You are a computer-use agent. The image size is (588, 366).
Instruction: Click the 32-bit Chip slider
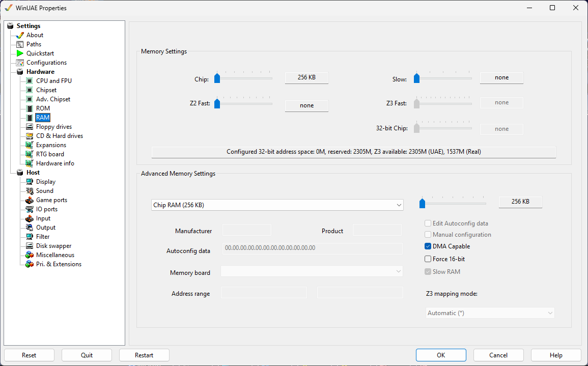(x=443, y=128)
